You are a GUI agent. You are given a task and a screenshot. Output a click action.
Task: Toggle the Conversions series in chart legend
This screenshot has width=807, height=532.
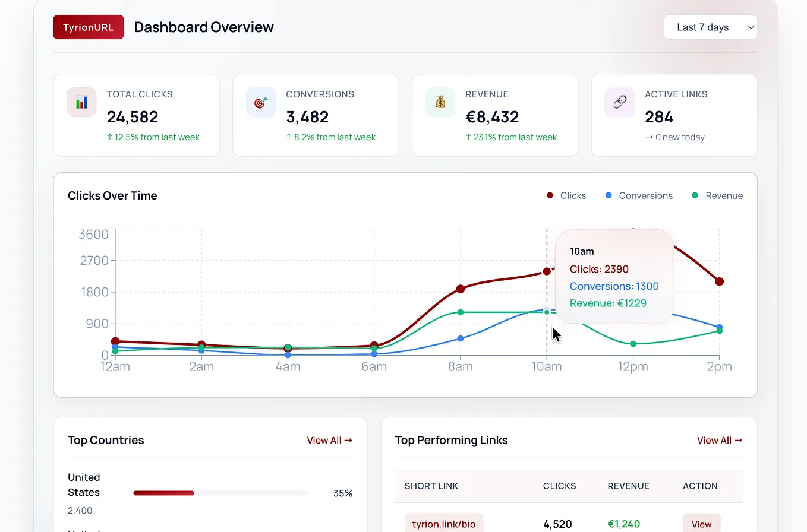tap(639, 195)
